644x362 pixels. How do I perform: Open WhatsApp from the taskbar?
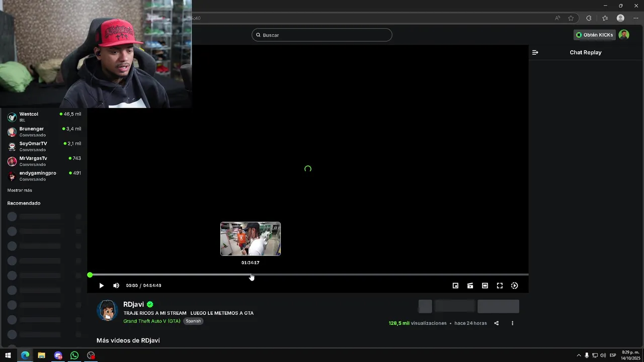pyautogui.click(x=74, y=355)
